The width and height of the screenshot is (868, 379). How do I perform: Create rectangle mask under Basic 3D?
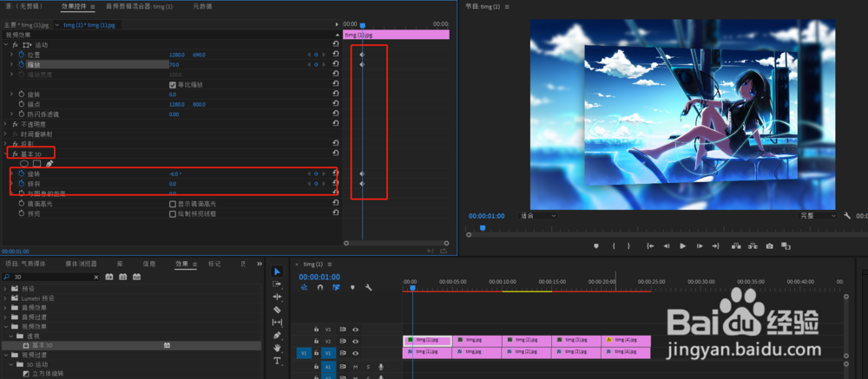click(x=36, y=164)
